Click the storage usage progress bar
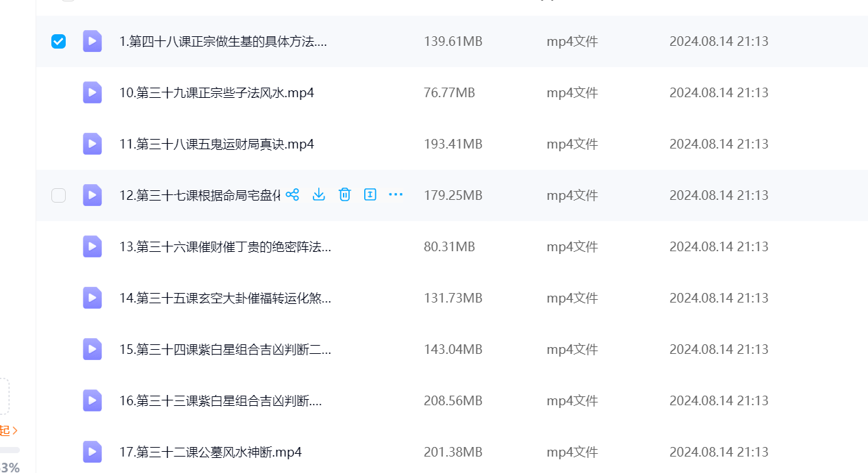This screenshot has width=868, height=473. 10,450
